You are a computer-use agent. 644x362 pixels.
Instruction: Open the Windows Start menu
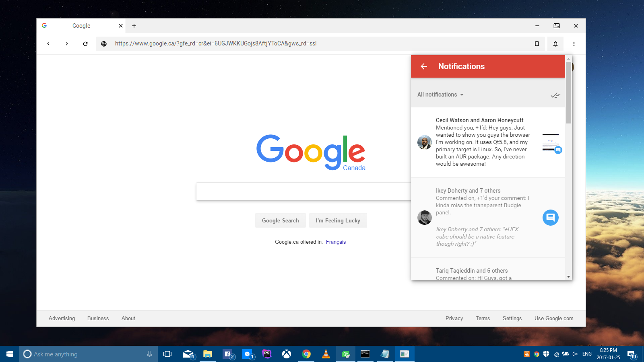tap(10, 354)
